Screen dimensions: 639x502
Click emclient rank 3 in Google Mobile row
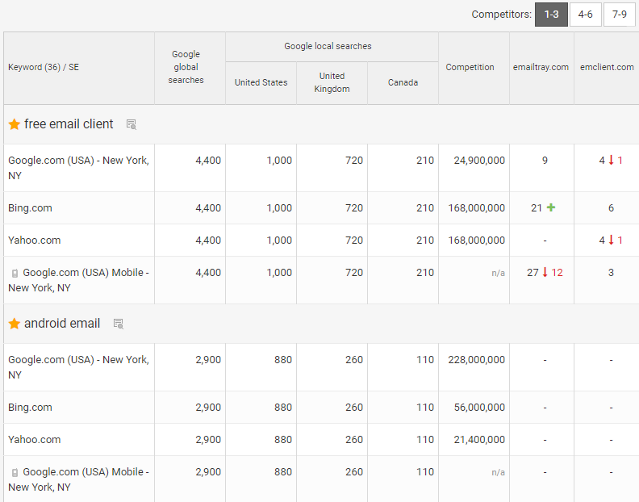click(x=611, y=273)
